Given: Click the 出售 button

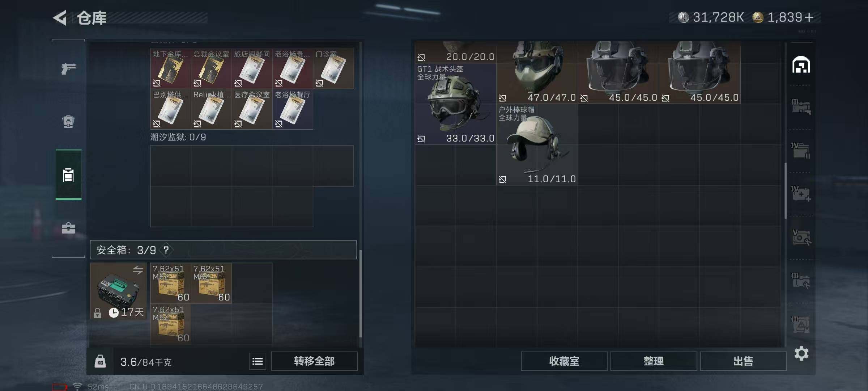Looking at the screenshot, I should pos(743,361).
